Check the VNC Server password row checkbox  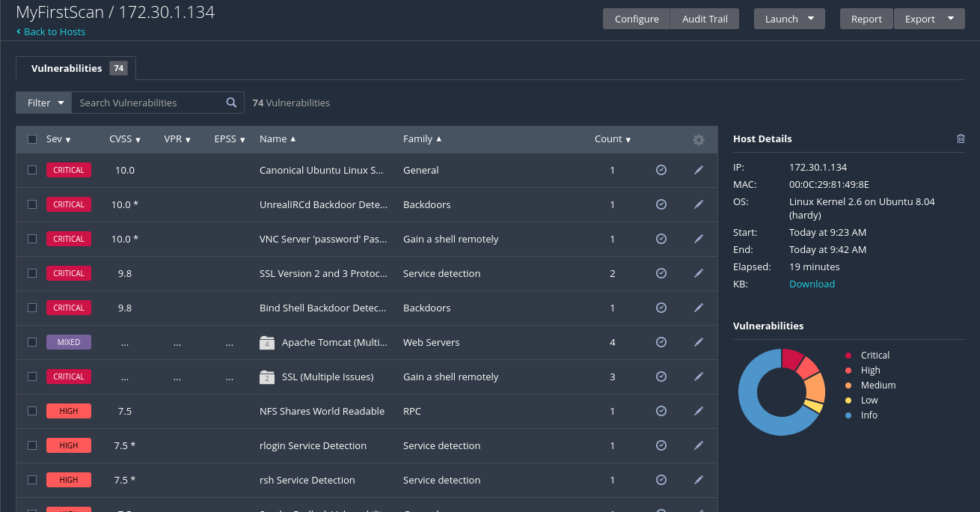click(32, 239)
